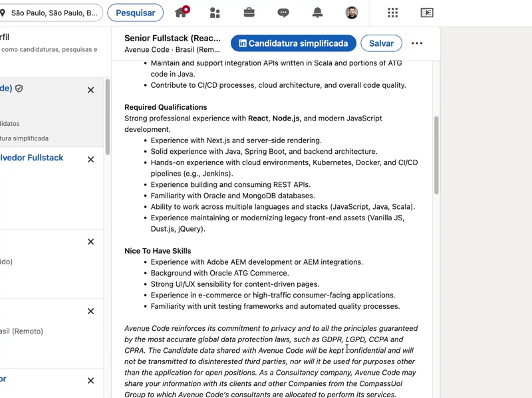Open the three-dot more options menu
532x398 pixels.
click(x=417, y=43)
